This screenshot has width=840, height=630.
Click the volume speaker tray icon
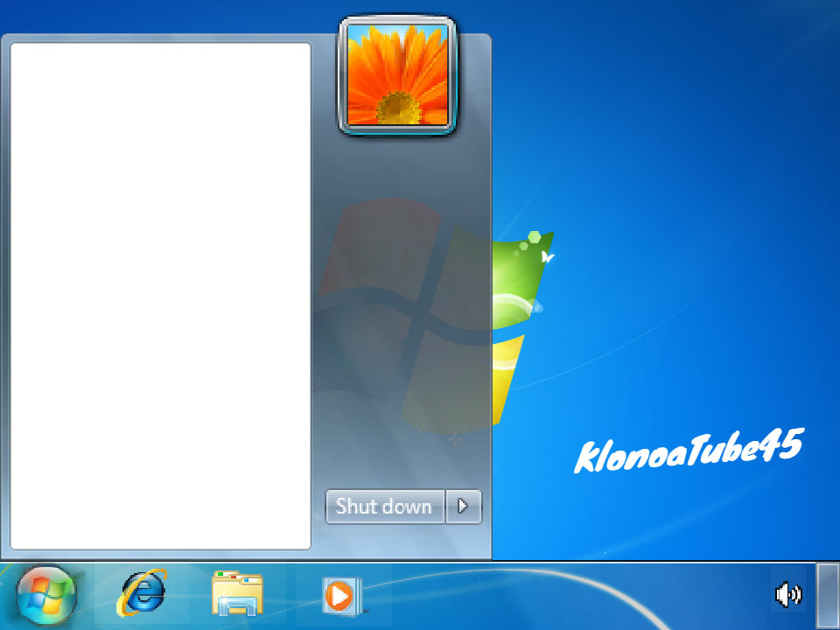(x=788, y=595)
